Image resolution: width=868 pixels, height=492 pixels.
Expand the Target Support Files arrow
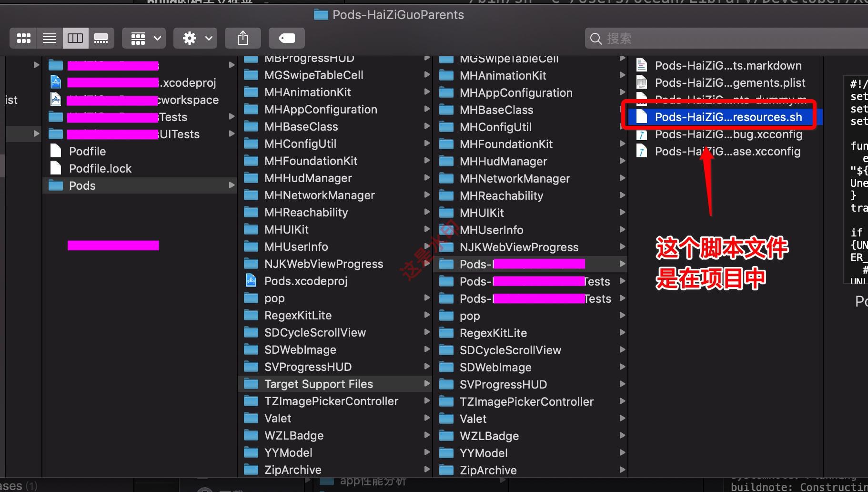click(x=427, y=384)
